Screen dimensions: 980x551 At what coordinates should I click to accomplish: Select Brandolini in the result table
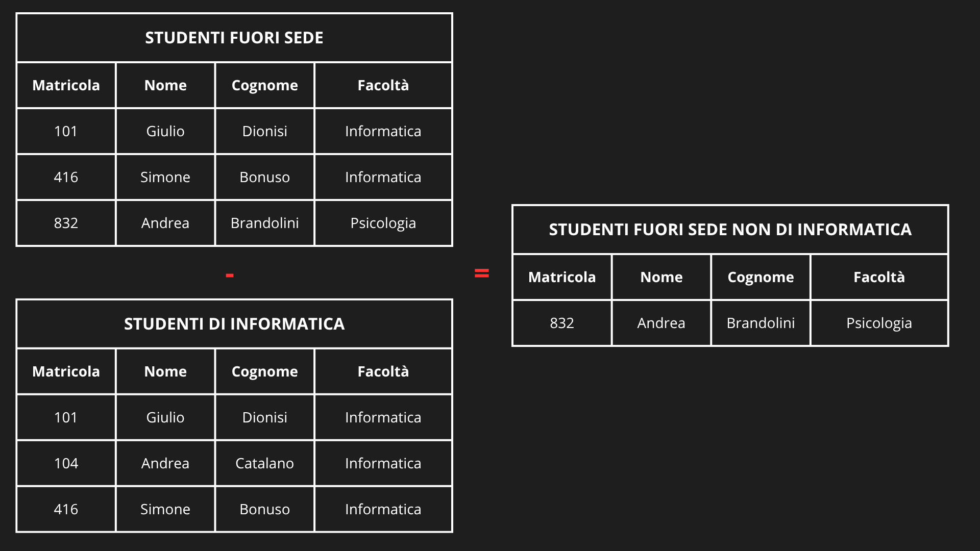[761, 323]
